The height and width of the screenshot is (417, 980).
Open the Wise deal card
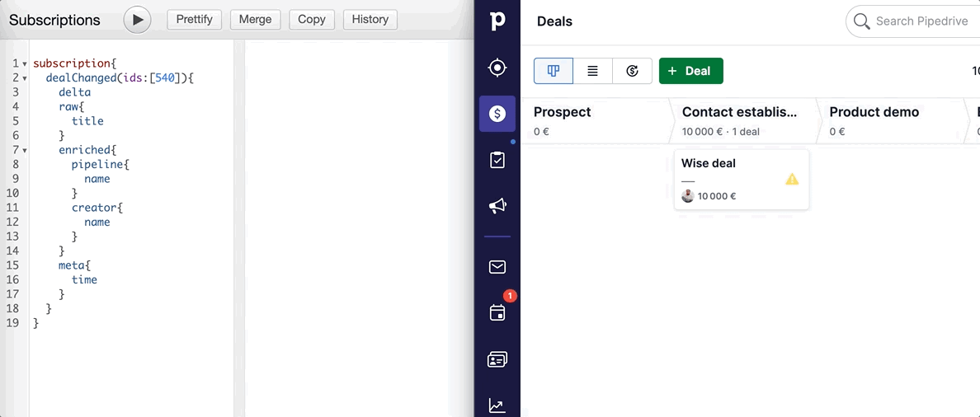pos(742,180)
